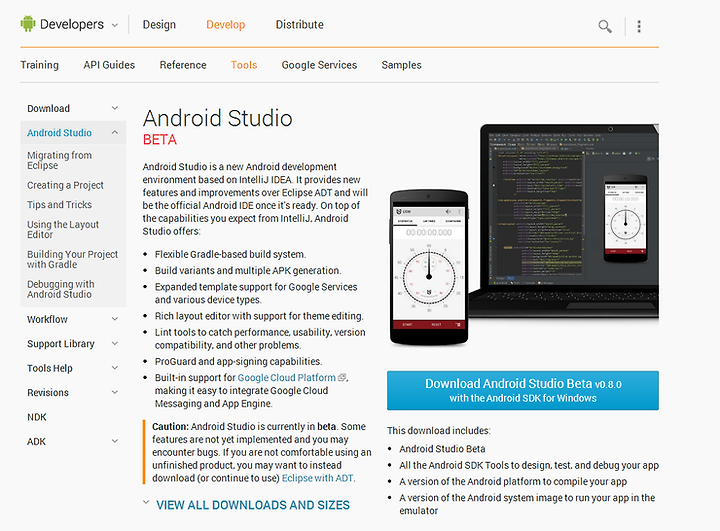Click Download Android Studio Beta button

[x=523, y=390]
